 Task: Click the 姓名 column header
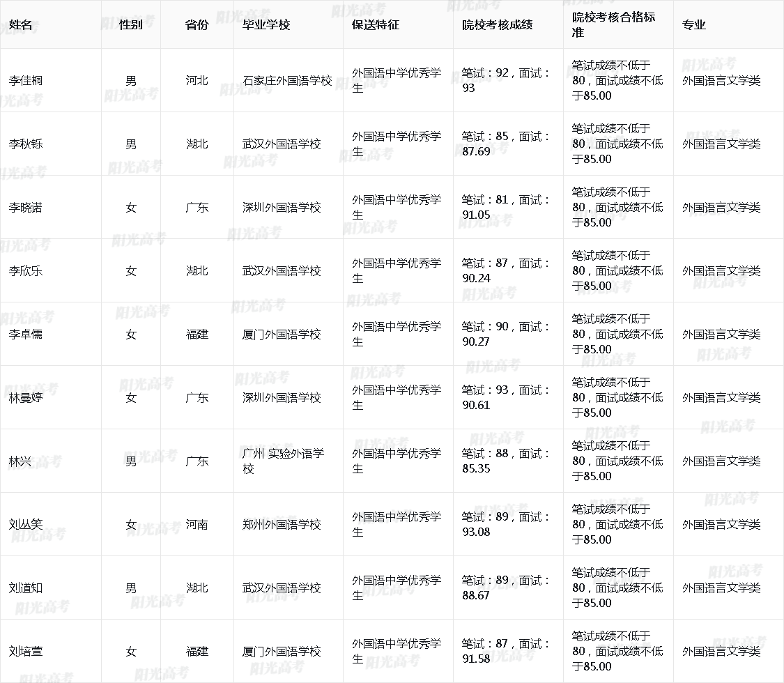click(x=21, y=25)
